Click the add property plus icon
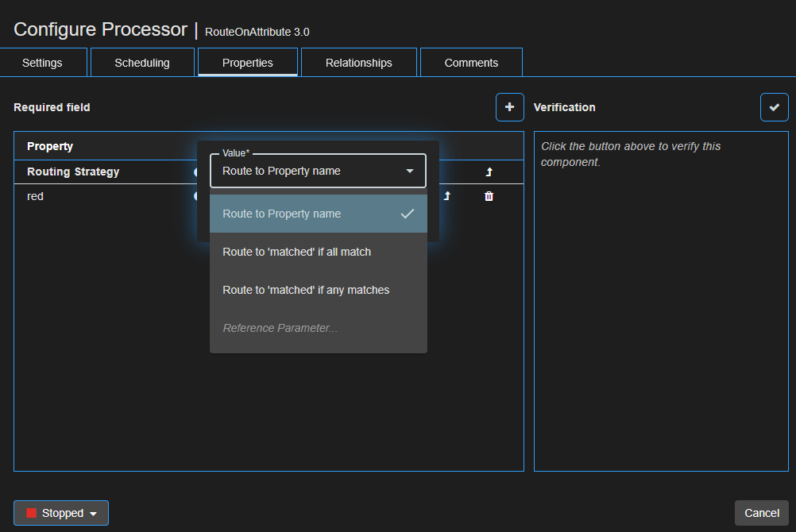 pos(509,107)
